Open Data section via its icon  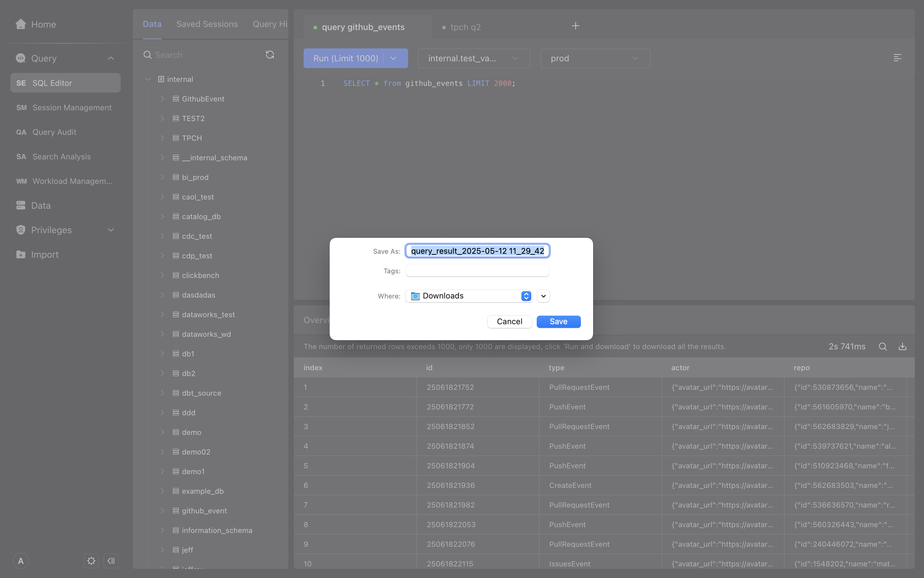[x=21, y=205]
